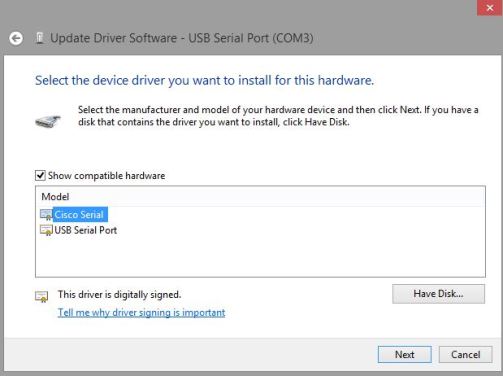Click the USB device icon in title bar
This screenshot has height=376, width=503.
(x=40, y=38)
